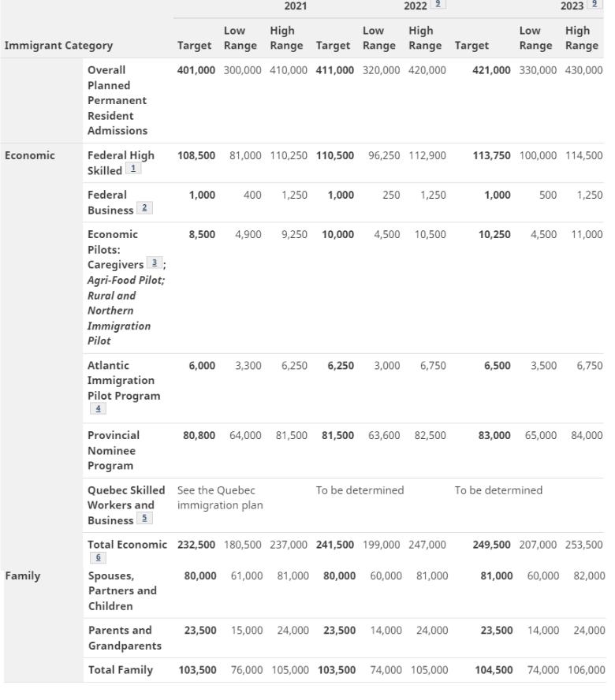The height and width of the screenshot is (700, 615).
Task: Click the Total Family row label
Action: pyautogui.click(x=121, y=670)
